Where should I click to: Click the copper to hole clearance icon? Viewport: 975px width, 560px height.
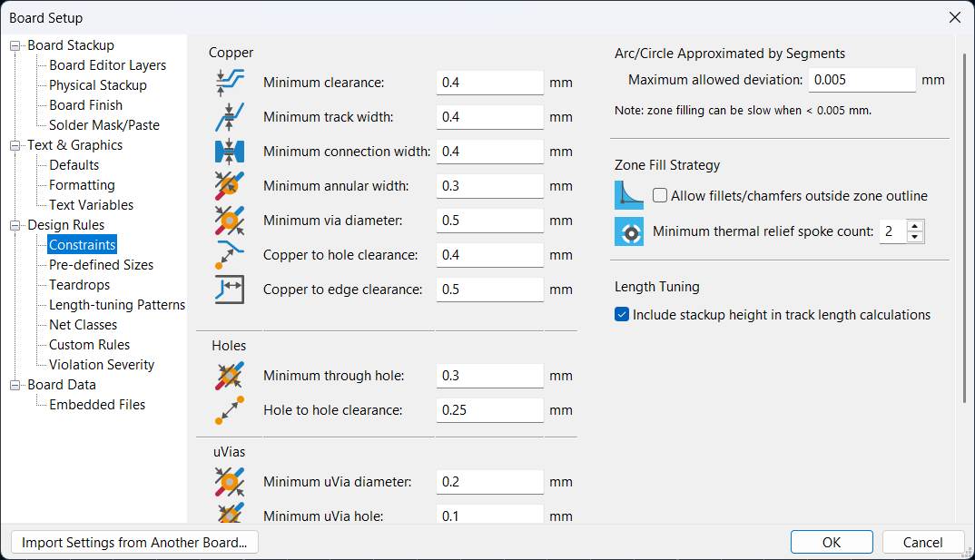[230, 255]
